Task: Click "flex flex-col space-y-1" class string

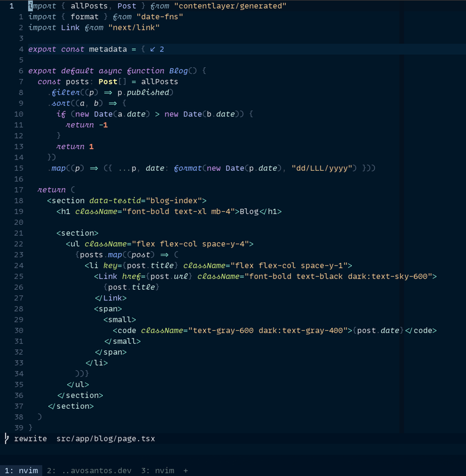Action: [289, 265]
